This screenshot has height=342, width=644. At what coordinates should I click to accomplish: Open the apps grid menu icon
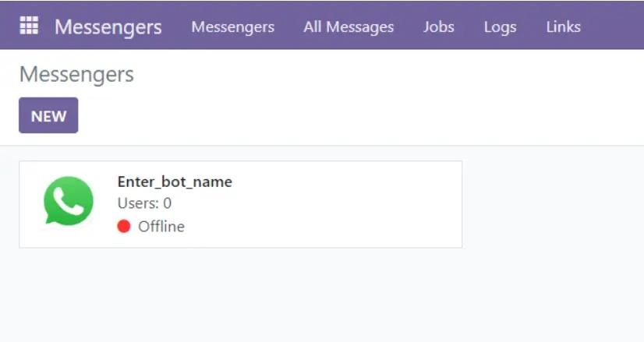(29, 26)
